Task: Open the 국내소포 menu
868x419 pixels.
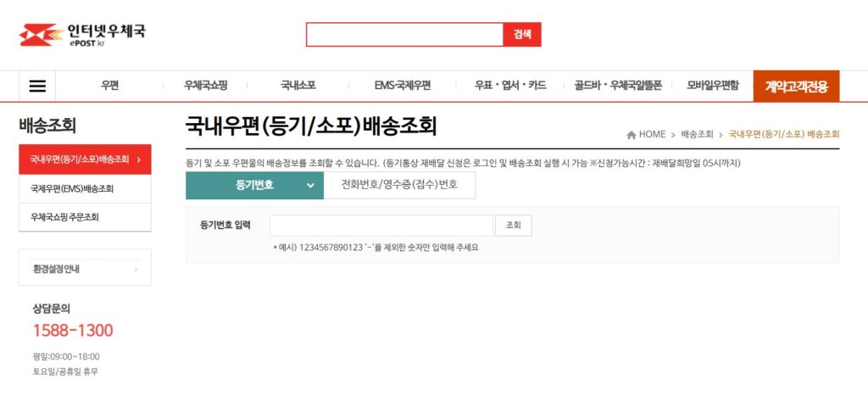Action: 298,86
